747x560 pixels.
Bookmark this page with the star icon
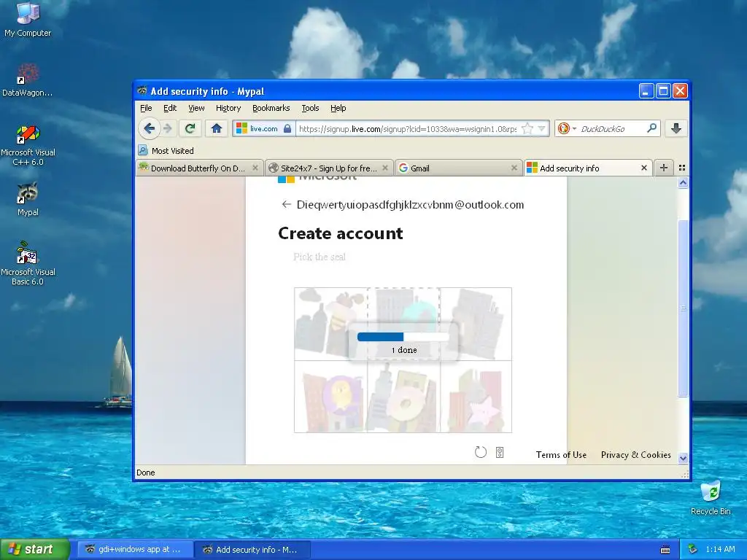527,128
